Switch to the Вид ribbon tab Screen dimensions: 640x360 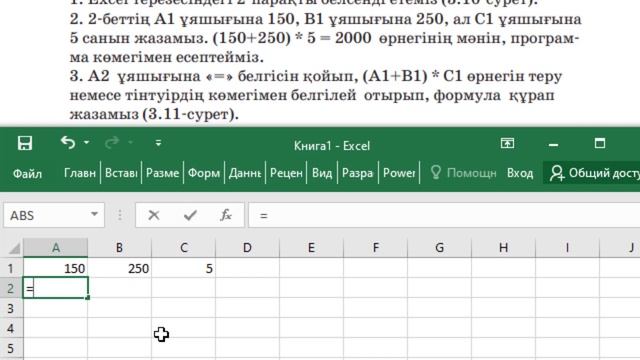click(x=322, y=173)
